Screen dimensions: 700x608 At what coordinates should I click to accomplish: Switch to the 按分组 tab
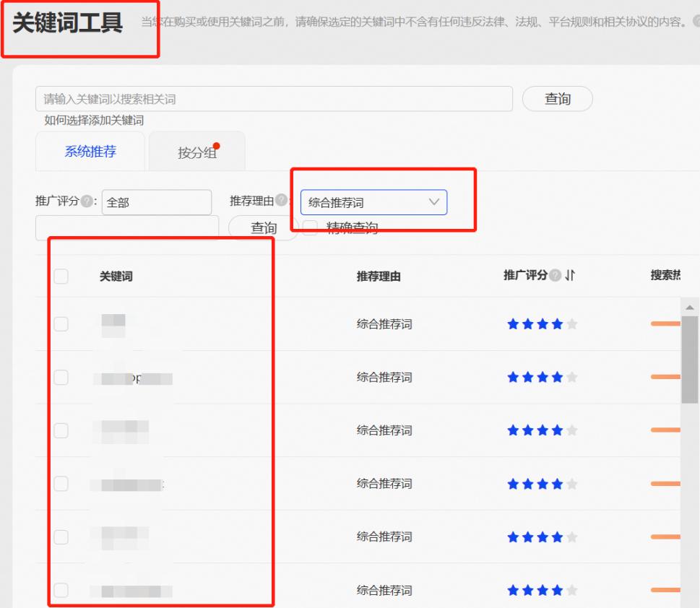pyautogui.click(x=196, y=151)
